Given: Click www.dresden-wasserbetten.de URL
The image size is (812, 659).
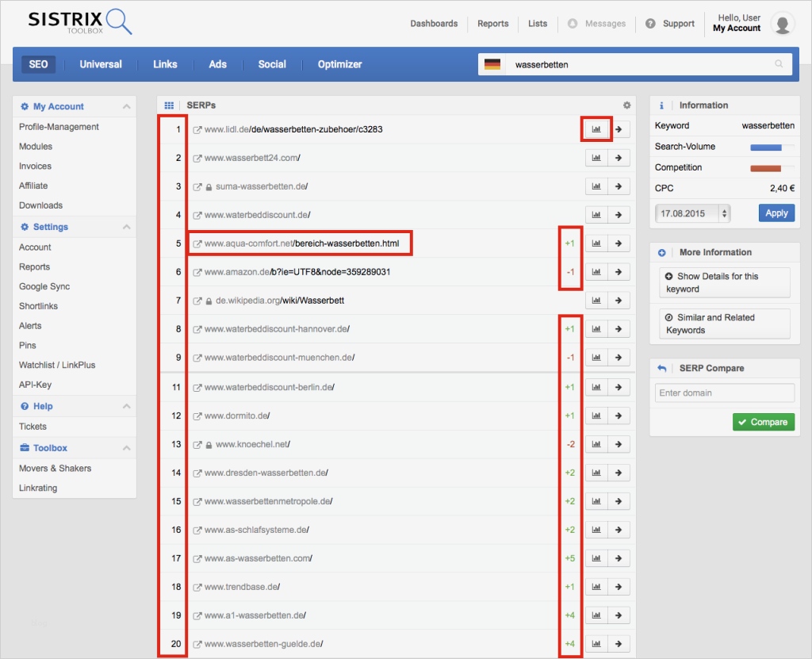Looking at the screenshot, I should 266,473.
